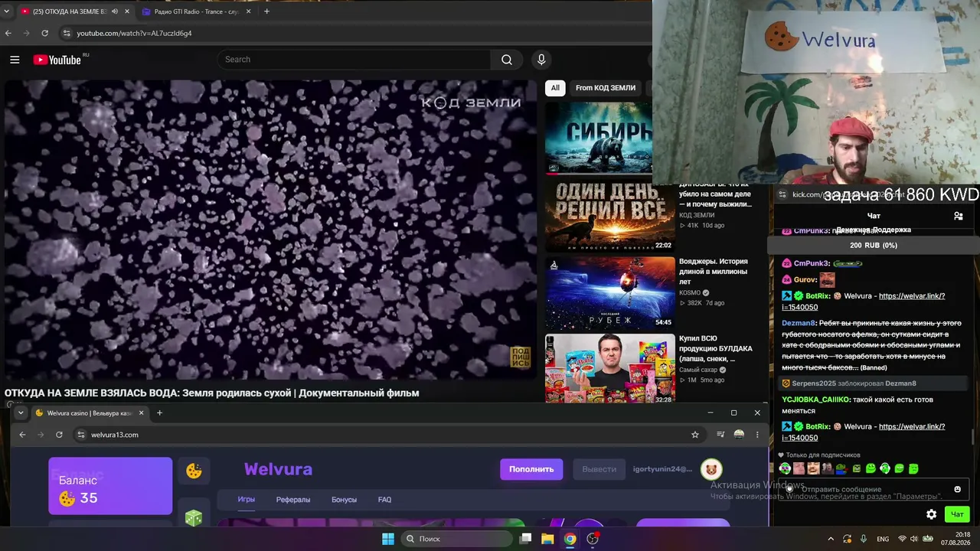Open the ОДИН ДЕНЬ РЕШИЛ ВСЁ thumbnail

(610, 217)
